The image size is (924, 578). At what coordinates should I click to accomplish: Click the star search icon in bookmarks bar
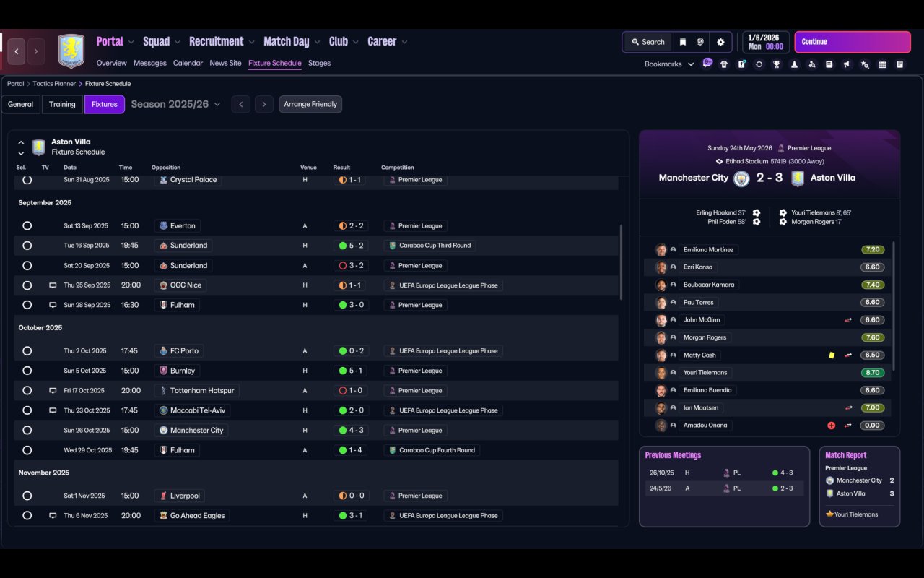865,64
